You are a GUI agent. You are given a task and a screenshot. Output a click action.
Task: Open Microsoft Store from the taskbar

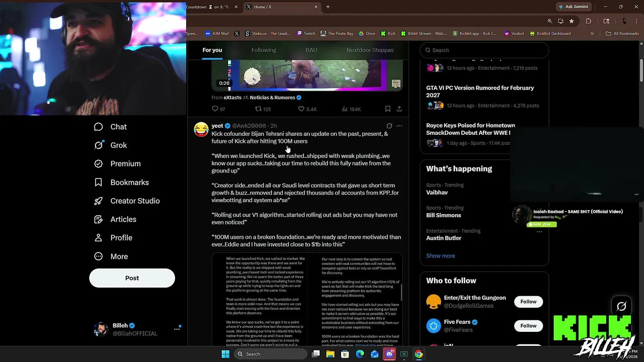point(345,354)
